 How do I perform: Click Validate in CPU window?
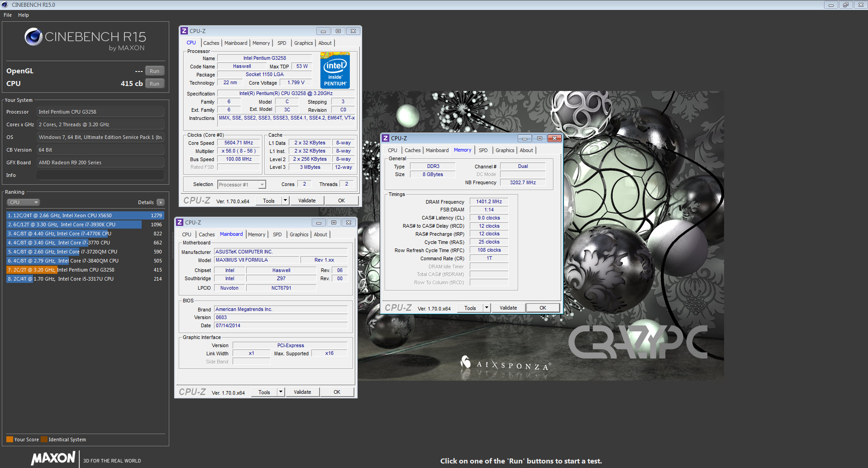307,201
